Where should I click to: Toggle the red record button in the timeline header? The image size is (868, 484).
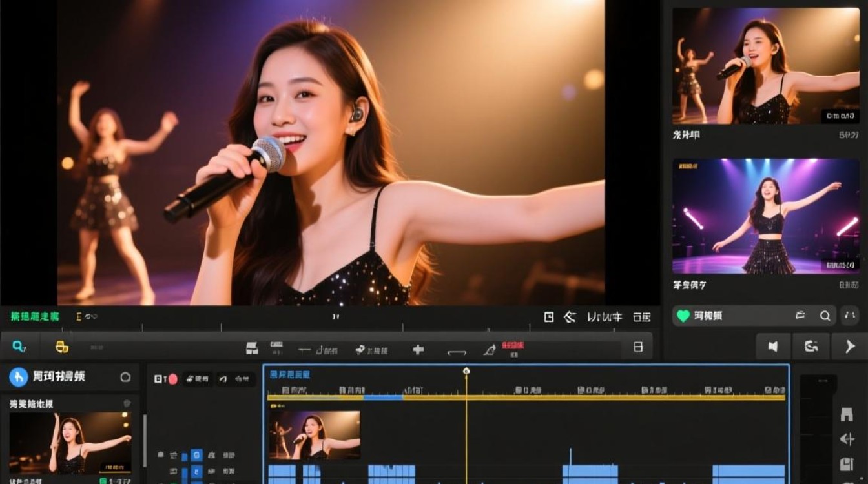172,379
